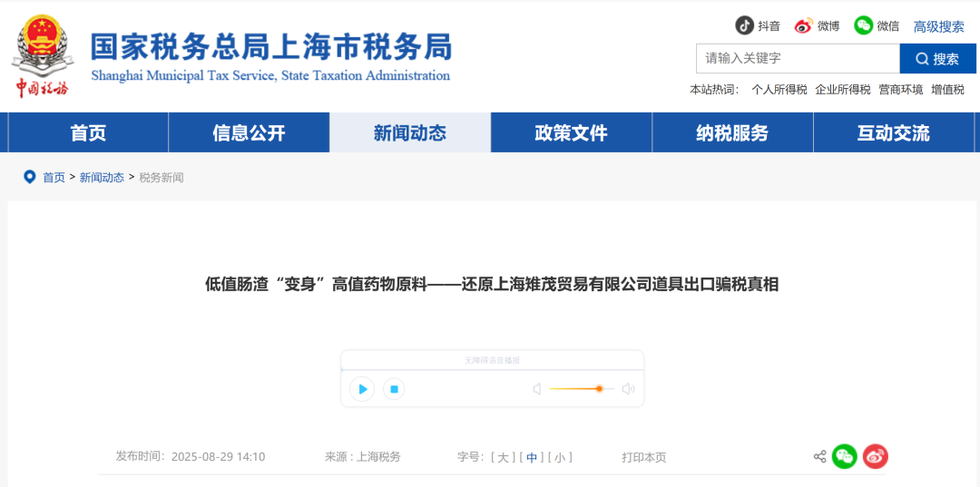Set font size to small (小)
Viewport: 980px width, 487px height.
tap(563, 457)
